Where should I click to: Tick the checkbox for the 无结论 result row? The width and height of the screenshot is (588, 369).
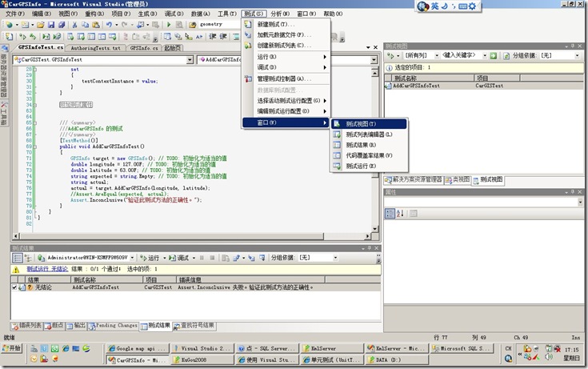coord(15,287)
